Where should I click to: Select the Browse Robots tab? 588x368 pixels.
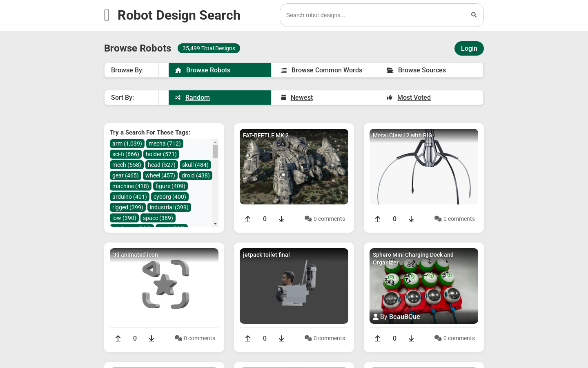[220, 70]
